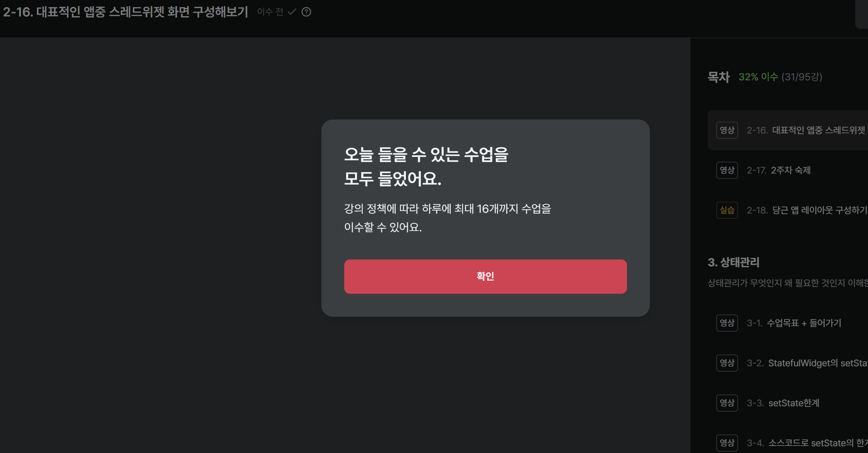Click the 영상 badge next to 3-4

pyautogui.click(x=727, y=443)
